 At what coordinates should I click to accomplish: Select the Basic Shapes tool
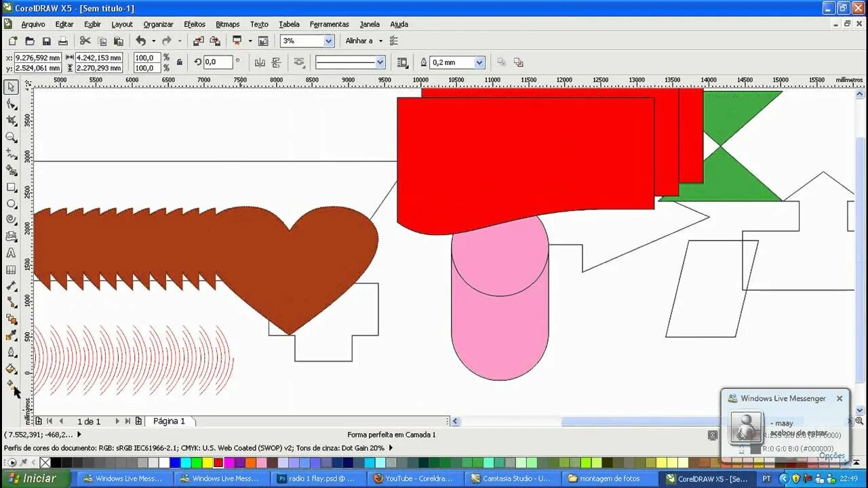pos(11,237)
